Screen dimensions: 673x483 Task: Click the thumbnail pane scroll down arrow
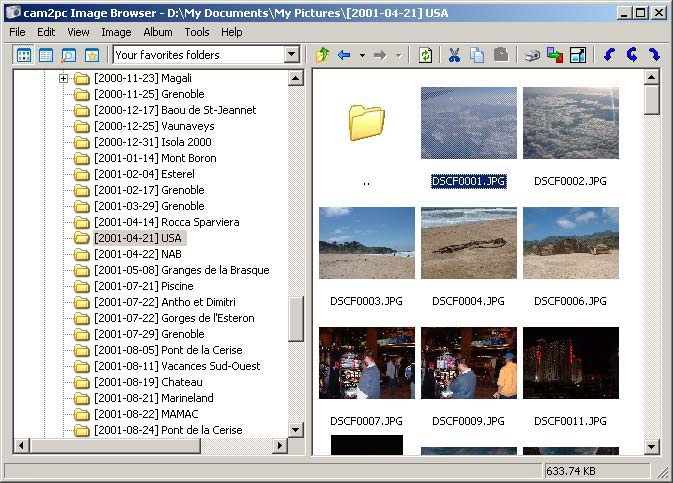(652, 446)
